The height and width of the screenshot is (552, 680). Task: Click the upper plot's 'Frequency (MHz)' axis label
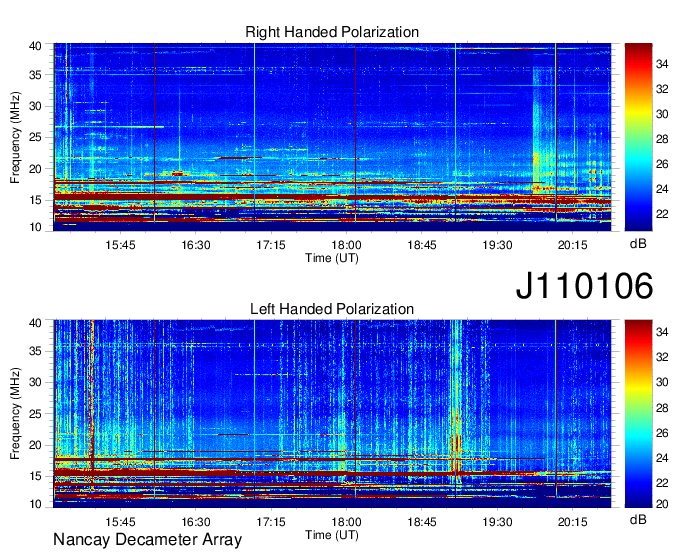click(15, 137)
